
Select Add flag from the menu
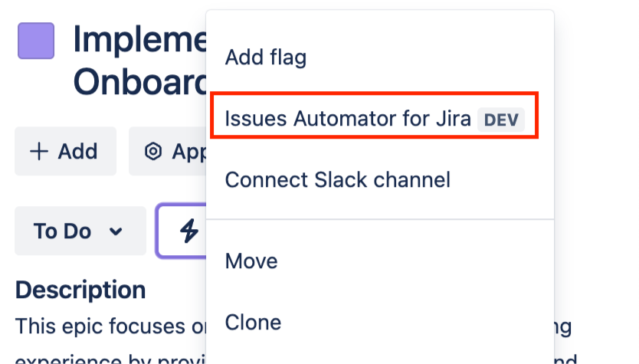[265, 57]
